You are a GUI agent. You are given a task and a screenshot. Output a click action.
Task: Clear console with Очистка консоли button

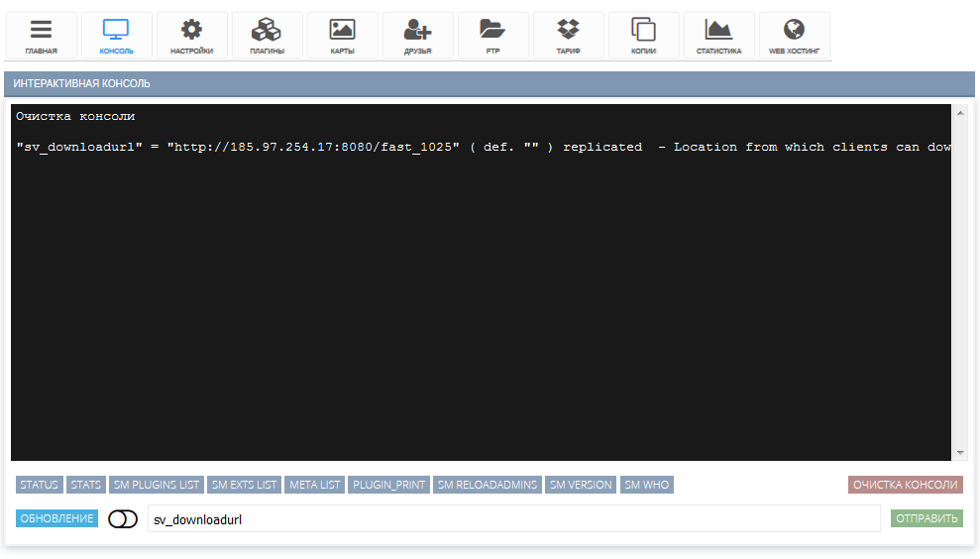click(905, 485)
